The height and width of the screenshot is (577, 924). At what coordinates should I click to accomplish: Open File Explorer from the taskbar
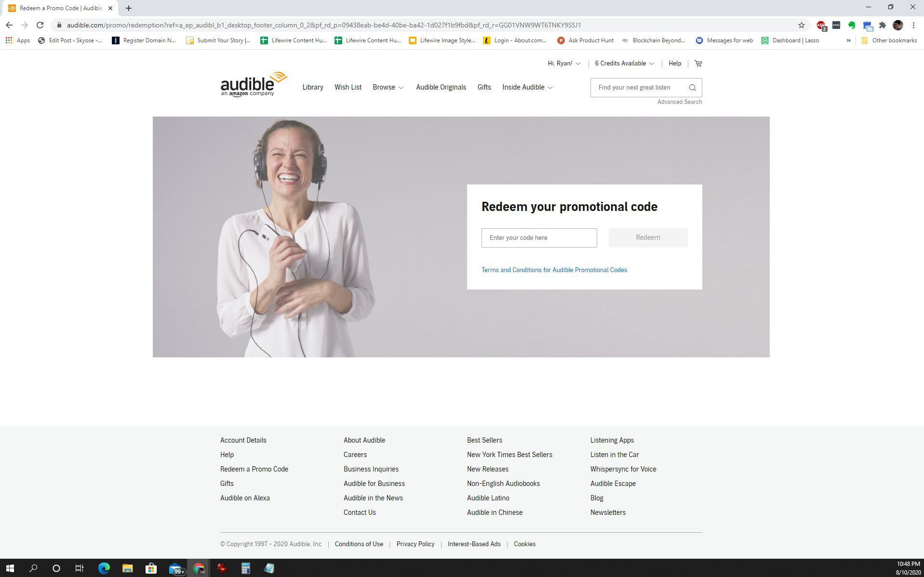point(127,568)
